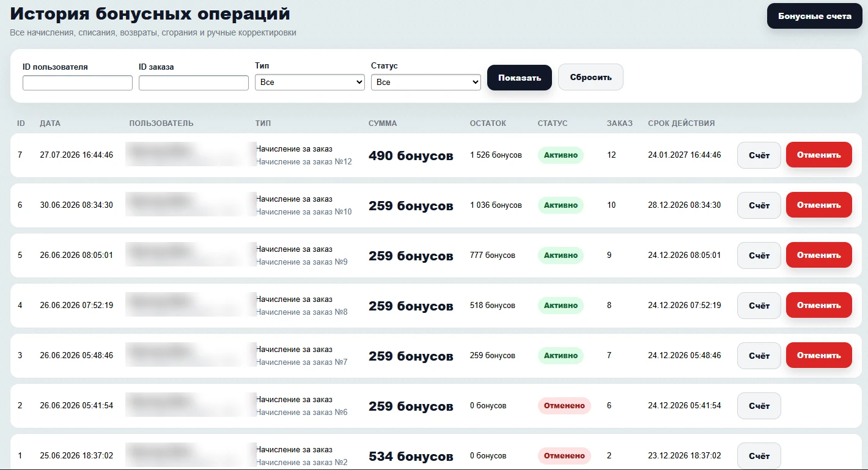The image size is (868, 470).
Task: Select the date 25.06.2026 18:37:02
Action: click(76, 456)
